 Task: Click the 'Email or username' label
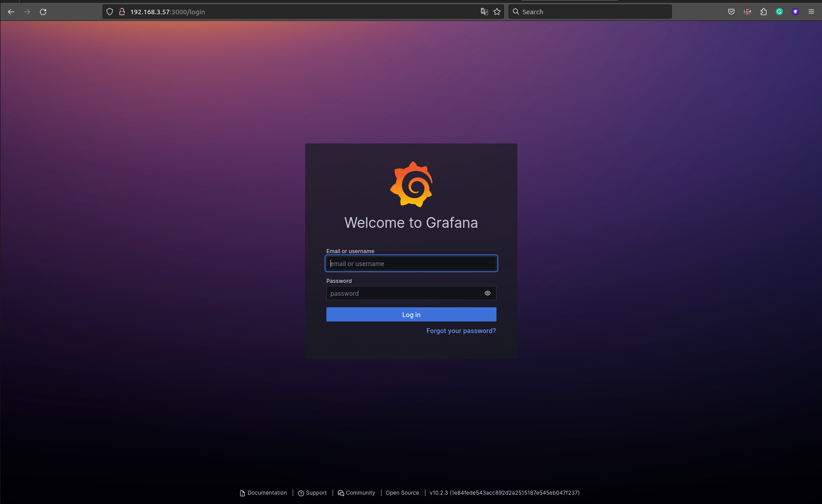(350, 251)
